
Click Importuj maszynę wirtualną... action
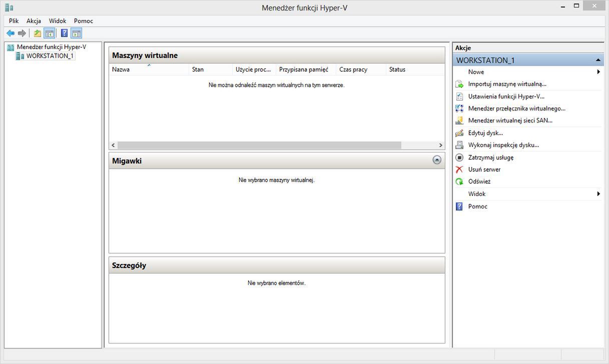[x=507, y=84]
